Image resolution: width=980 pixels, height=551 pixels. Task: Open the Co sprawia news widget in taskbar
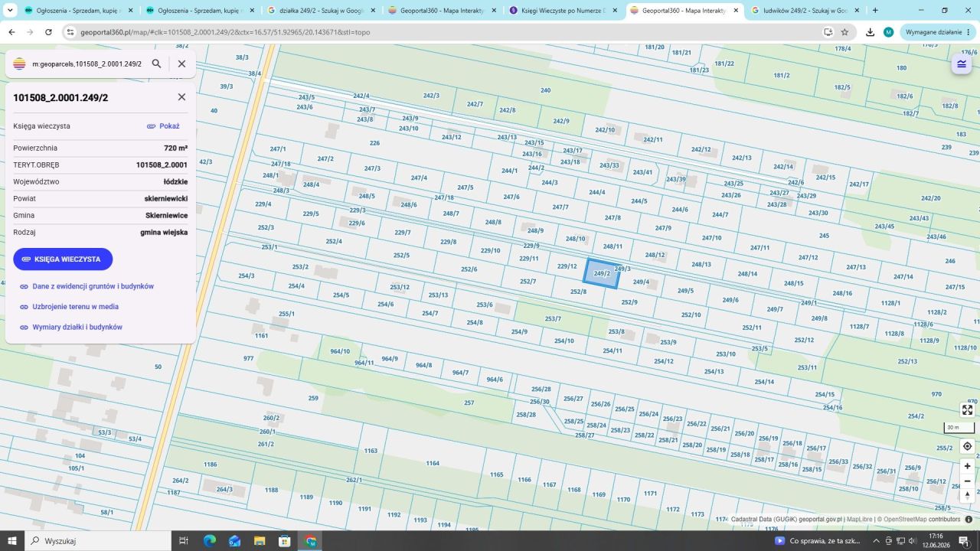(x=818, y=541)
